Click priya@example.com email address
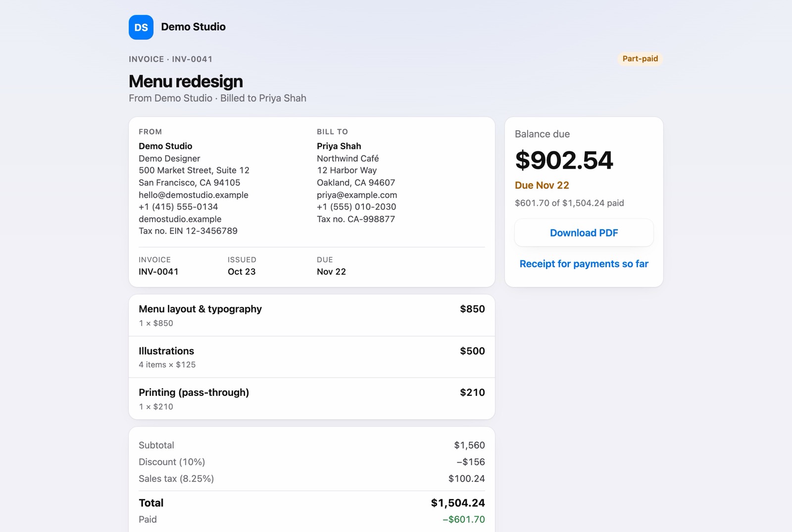The height and width of the screenshot is (532, 792). coord(357,195)
